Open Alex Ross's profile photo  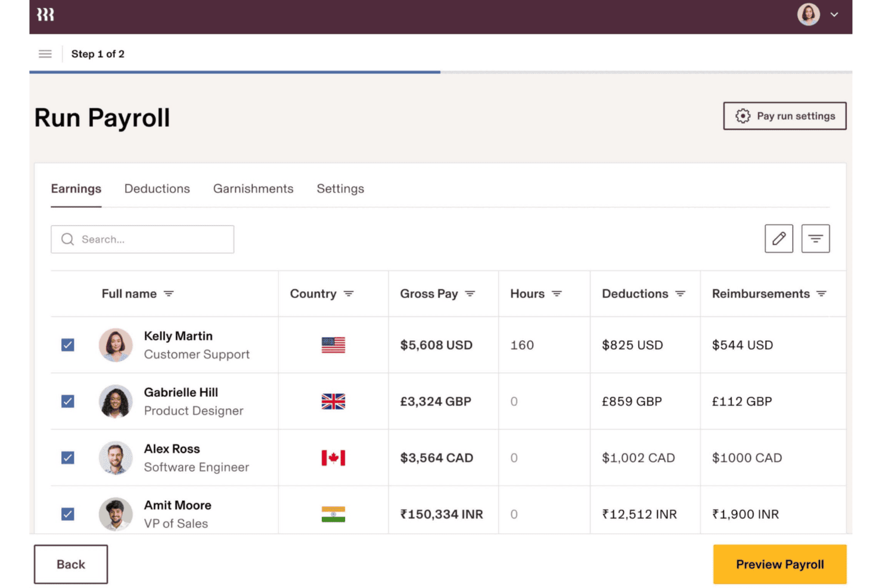116,458
